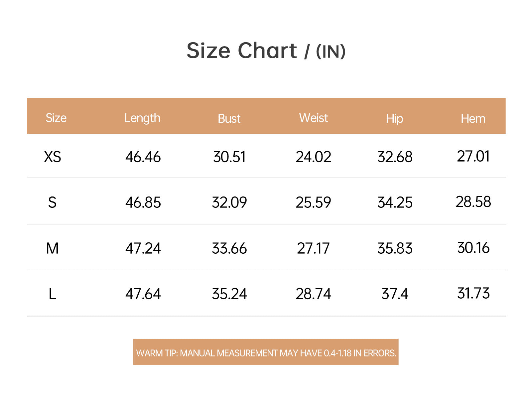Select the Bust column header
Screen dimensions: 532x399
(229, 119)
